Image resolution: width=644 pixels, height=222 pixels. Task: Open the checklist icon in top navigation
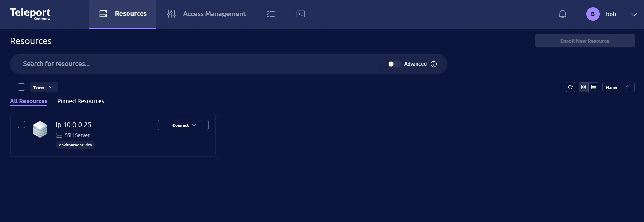[271, 14]
